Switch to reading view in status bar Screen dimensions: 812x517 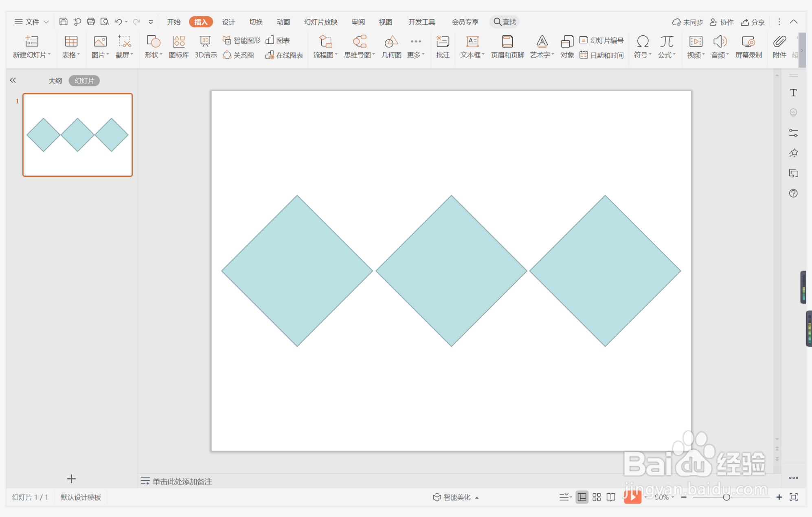[x=611, y=497]
